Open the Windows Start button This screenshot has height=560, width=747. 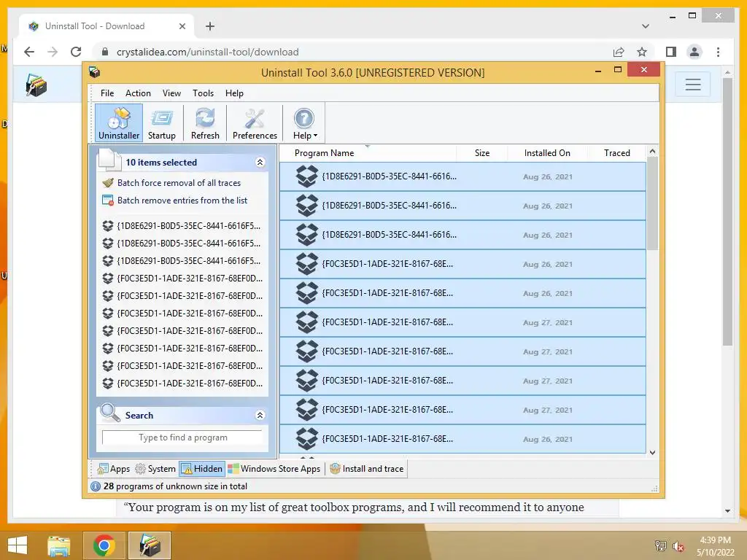point(18,545)
